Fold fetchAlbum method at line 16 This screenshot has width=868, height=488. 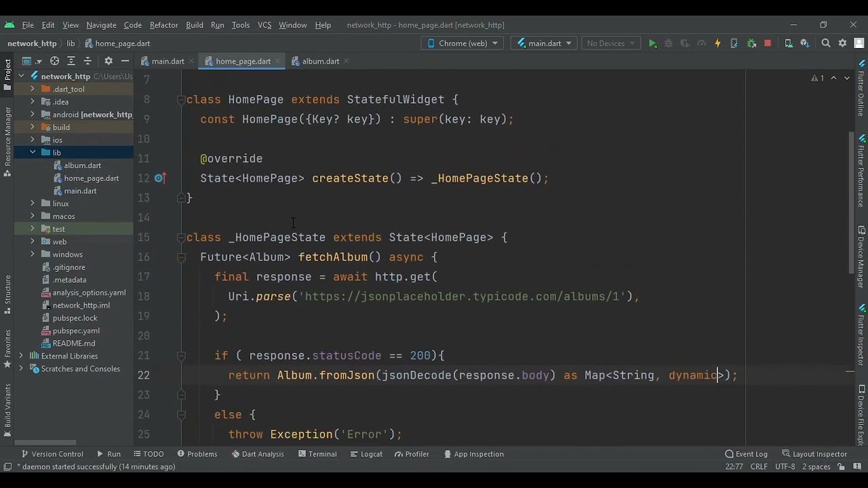[181, 257]
